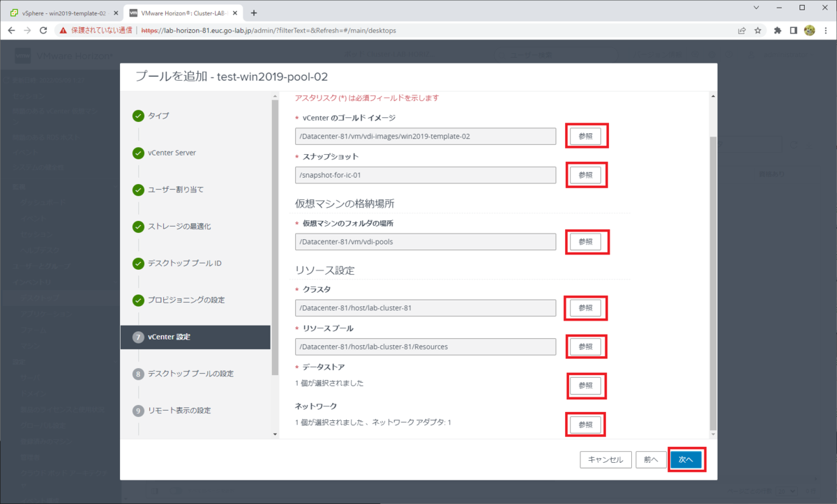This screenshot has width=837, height=504.
Task: Open browser extensions puzzle icon
Action: (778, 31)
